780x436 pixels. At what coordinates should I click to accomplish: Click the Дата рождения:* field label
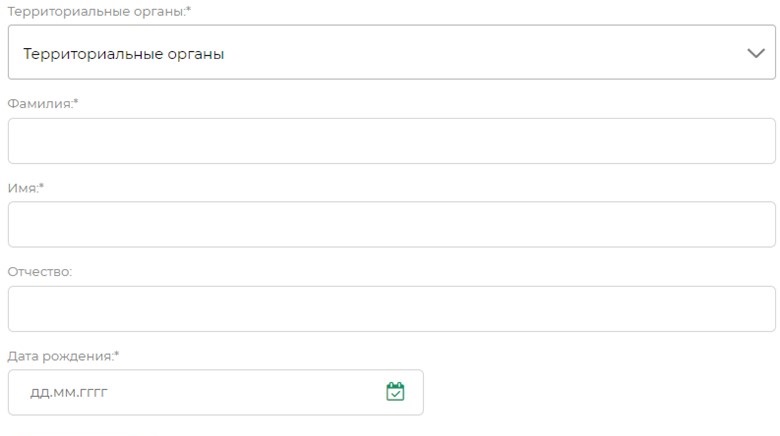pyautogui.click(x=63, y=356)
